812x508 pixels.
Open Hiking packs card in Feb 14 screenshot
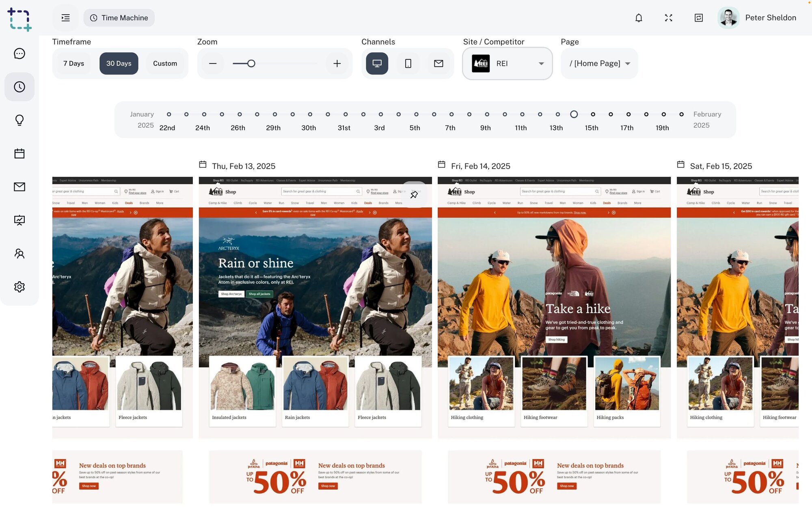(x=627, y=391)
